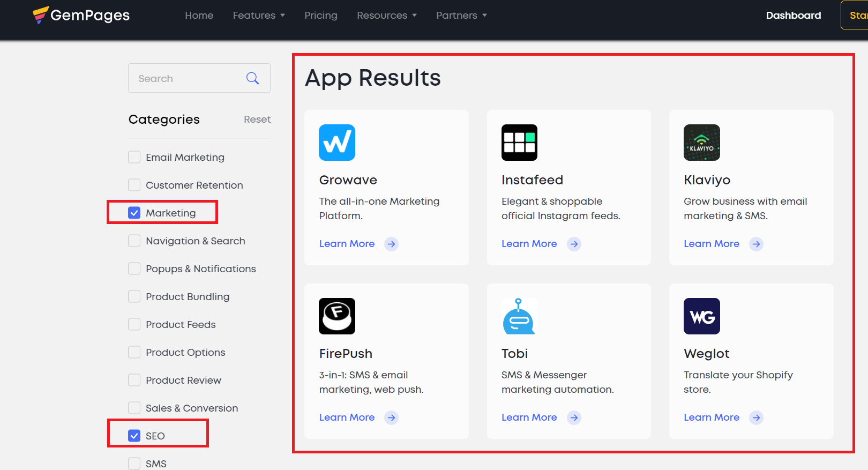
Task: Click the search magnifier icon
Action: (252, 78)
